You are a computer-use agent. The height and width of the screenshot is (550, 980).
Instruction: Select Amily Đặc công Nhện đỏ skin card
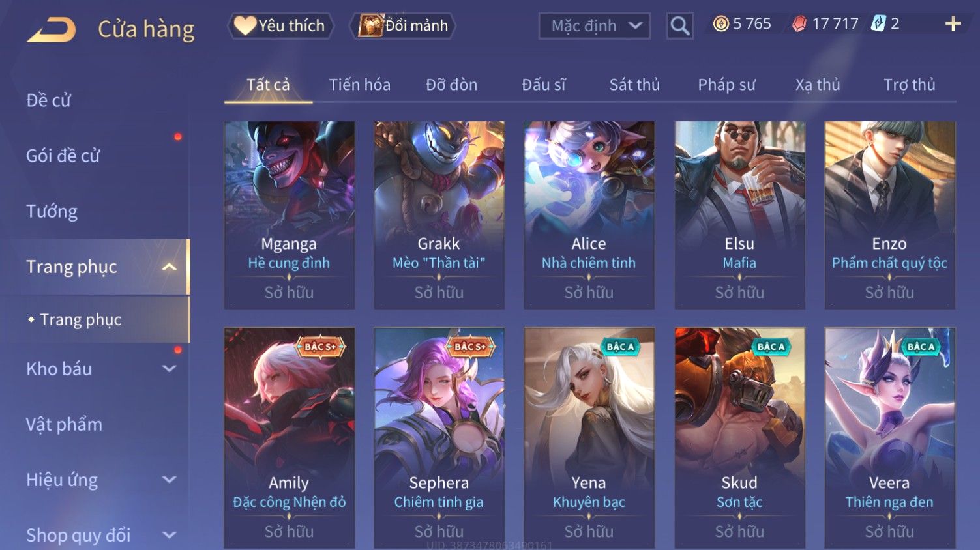pyautogui.click(x=289, y=438)
